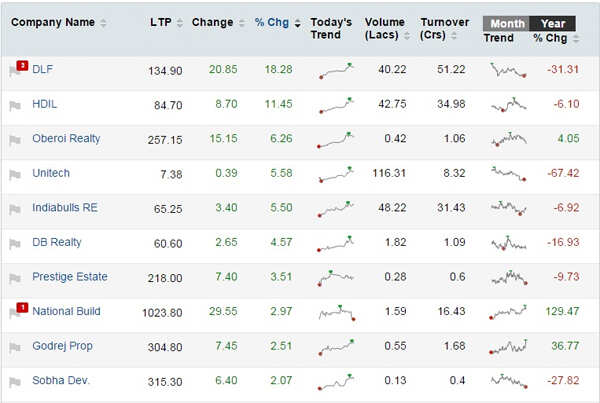Switch trend view to Year
The height and width of the screenshot is (403, 600).
[x=551, y=23]
